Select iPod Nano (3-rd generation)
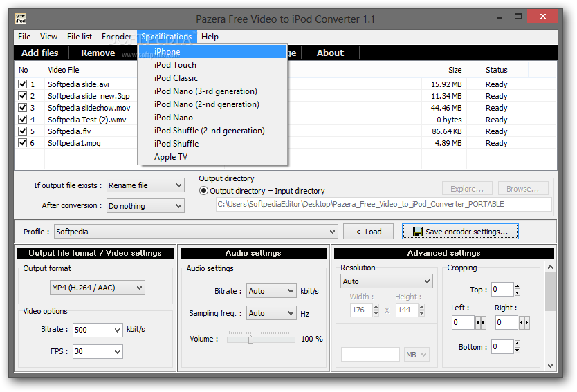 (212, 91)
